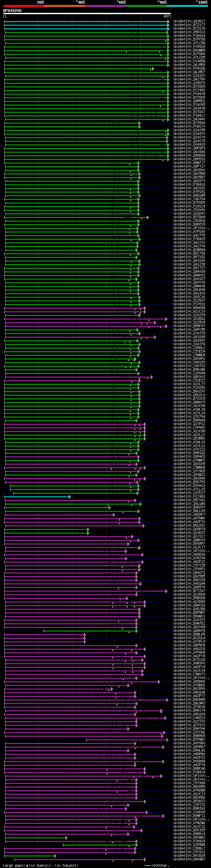Select hit label UniRef100_P09186
The height and width of the screenshot is (868, 211).
[190, 68]
